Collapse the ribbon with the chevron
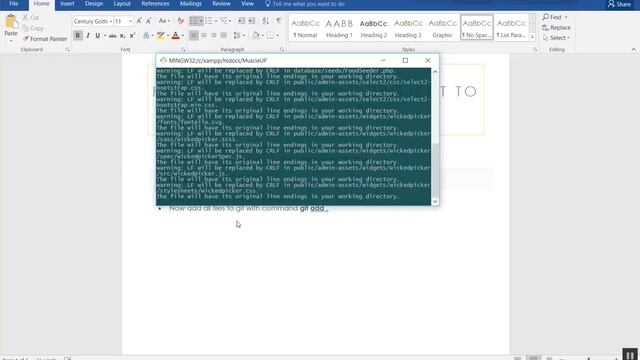640x360 pixels. pos(633,49)
